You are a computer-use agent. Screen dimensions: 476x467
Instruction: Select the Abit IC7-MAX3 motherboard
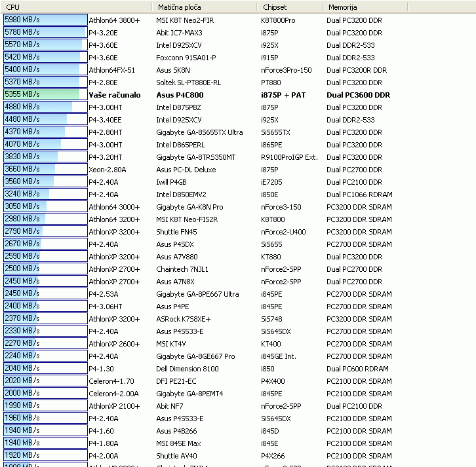pos(179,33)
